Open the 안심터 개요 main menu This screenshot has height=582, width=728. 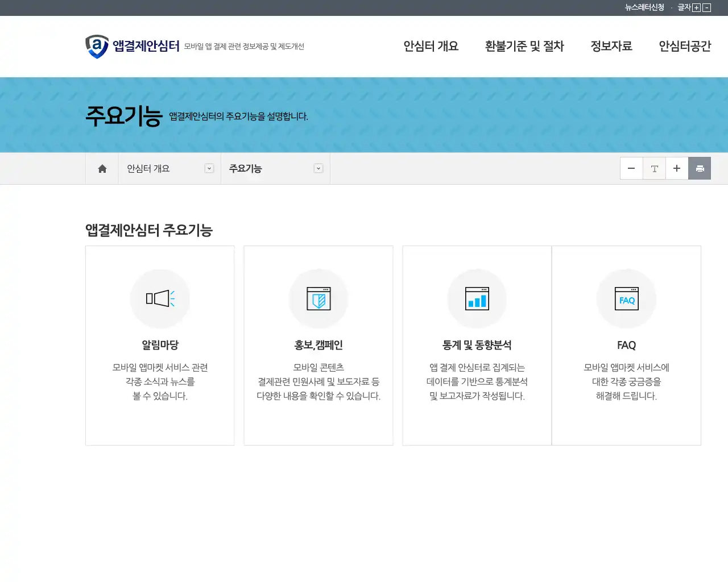click(431, 47)
